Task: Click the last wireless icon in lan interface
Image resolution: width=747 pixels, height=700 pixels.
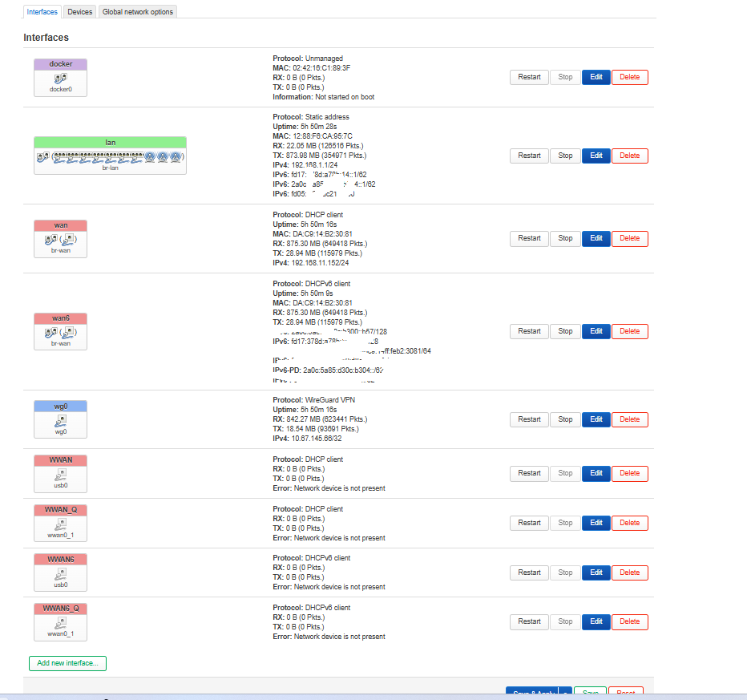Action: click(176, 157)
